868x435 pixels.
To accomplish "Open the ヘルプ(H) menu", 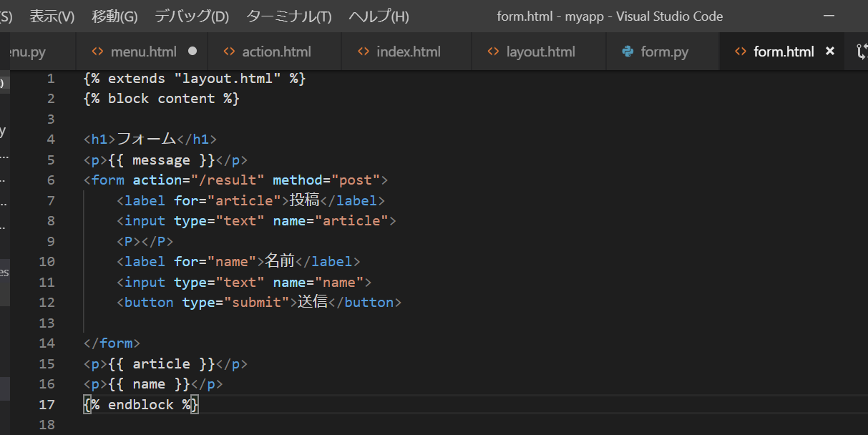I will pos(379,16).
